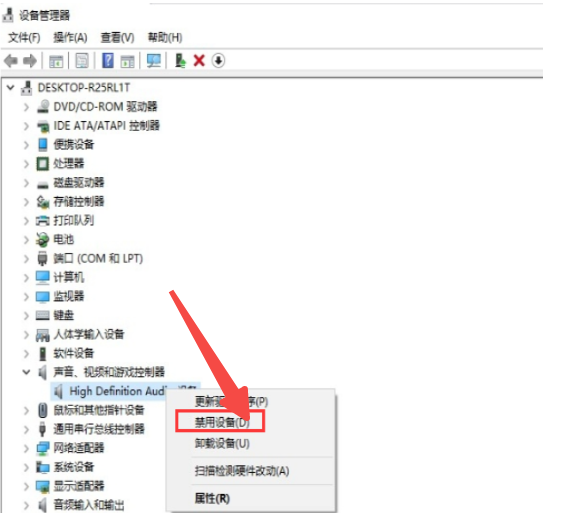Click the Device Manager title bar icon

[8, 15]
